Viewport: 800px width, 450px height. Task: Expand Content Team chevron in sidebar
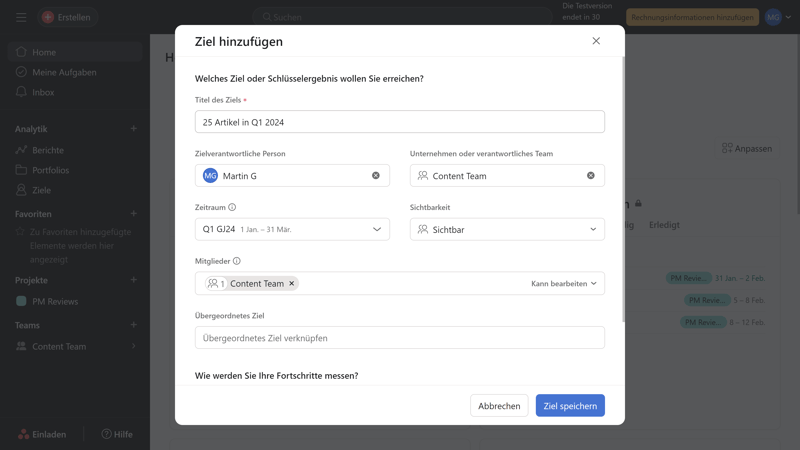pos(134,346)
